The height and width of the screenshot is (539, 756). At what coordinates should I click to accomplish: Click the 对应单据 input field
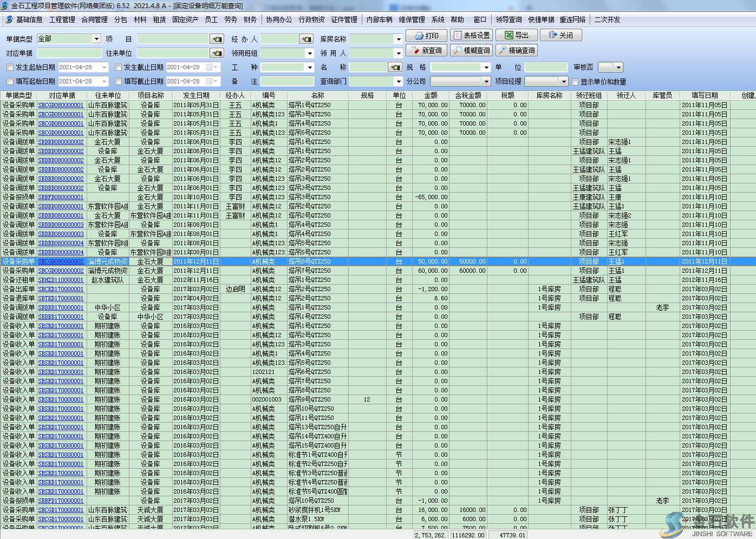[69, 53]
